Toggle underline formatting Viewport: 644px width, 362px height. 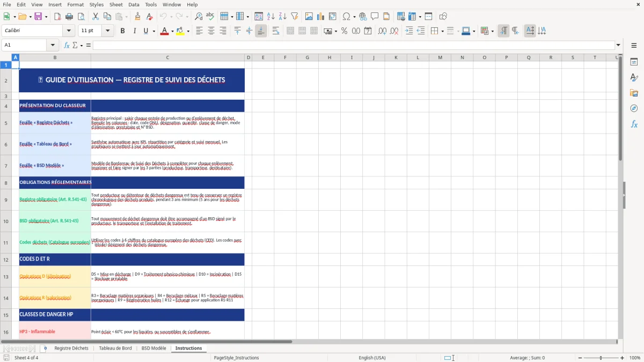pyautogui.click(x=145, y=31)
